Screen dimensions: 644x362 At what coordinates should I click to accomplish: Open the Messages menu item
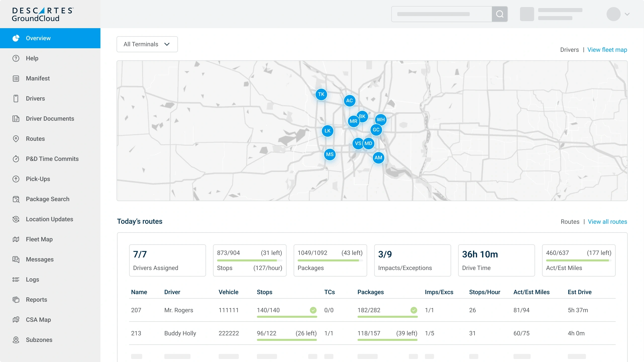tap(40, 259)
